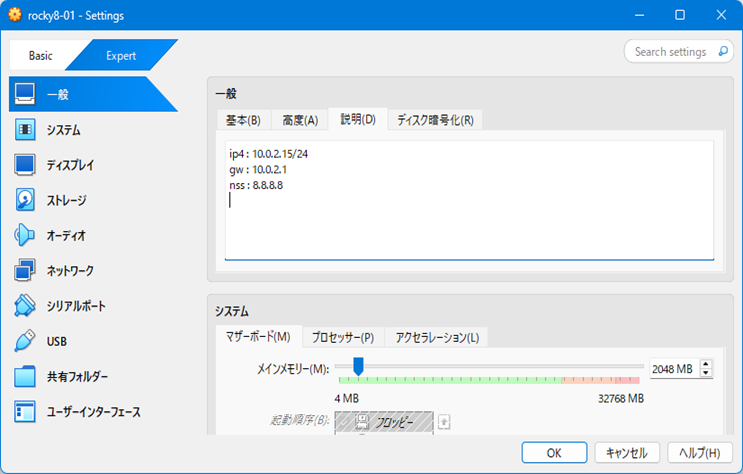Click the メインメモリー(M) label

tap(293, 369)
